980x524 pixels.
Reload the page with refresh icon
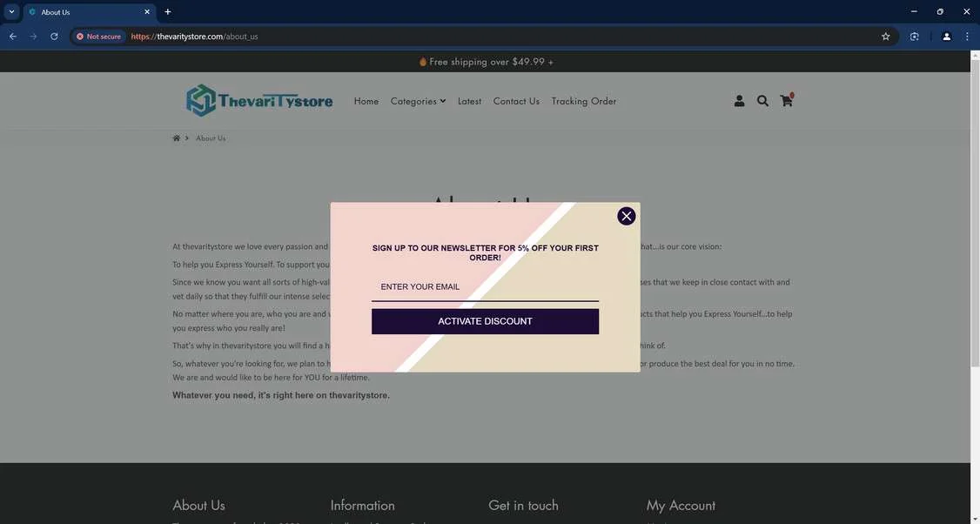click(x=54, y=37)
